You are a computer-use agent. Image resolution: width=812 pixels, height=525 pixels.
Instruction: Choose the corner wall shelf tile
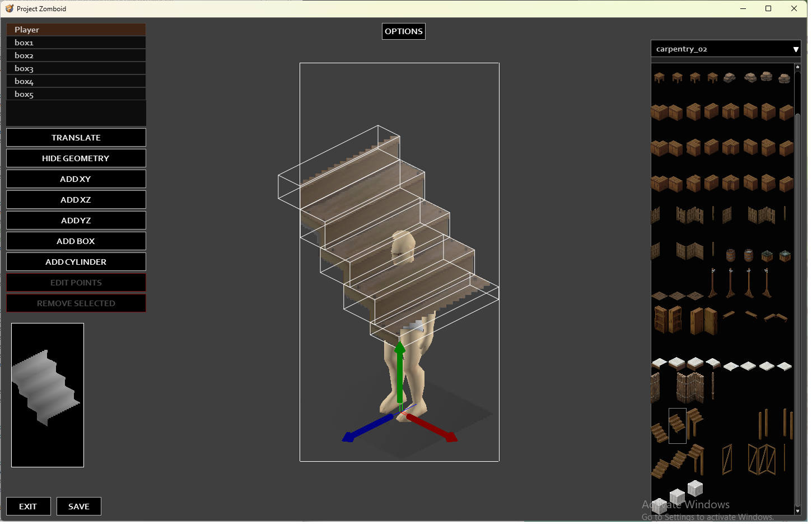[776, 317]
